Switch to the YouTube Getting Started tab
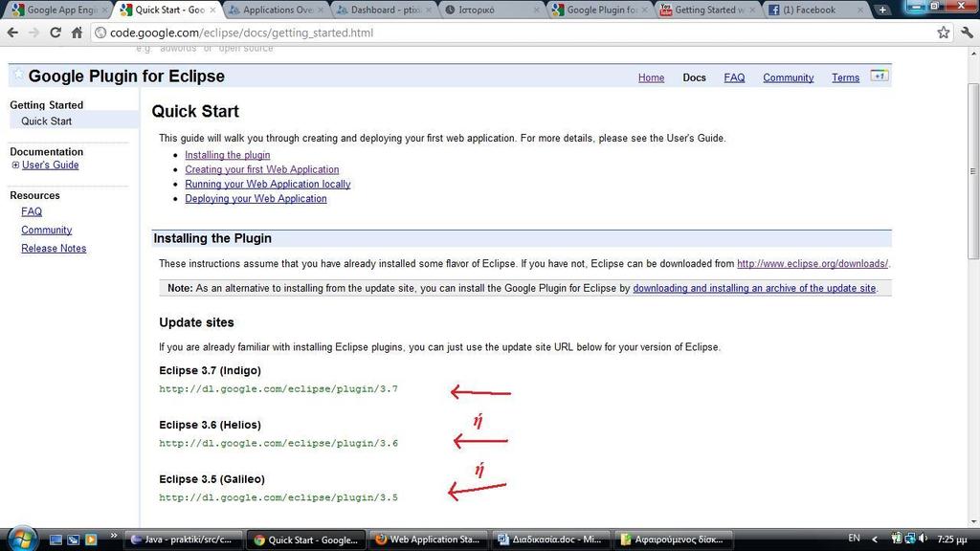Image resolution: width=980 pixels, height=551 pixels. 708,10
